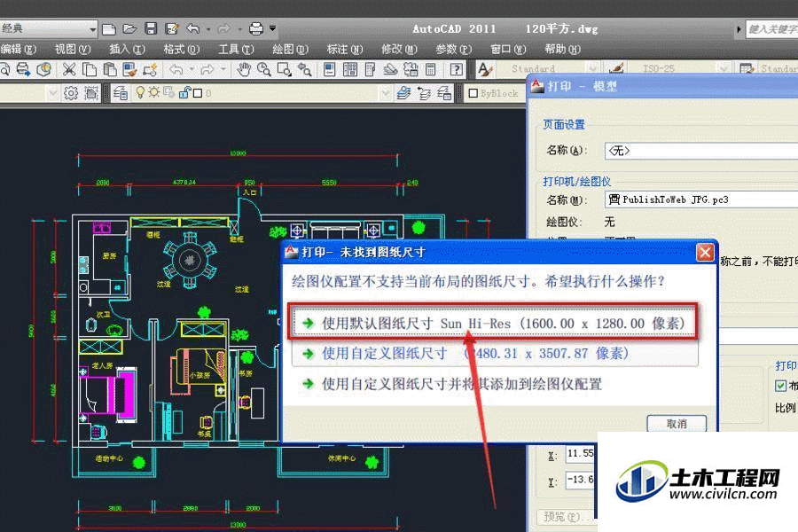The image size is (798, 532).
Task: Click the Y offset input field
Action: pyautogui.click(x=581, y=480)
